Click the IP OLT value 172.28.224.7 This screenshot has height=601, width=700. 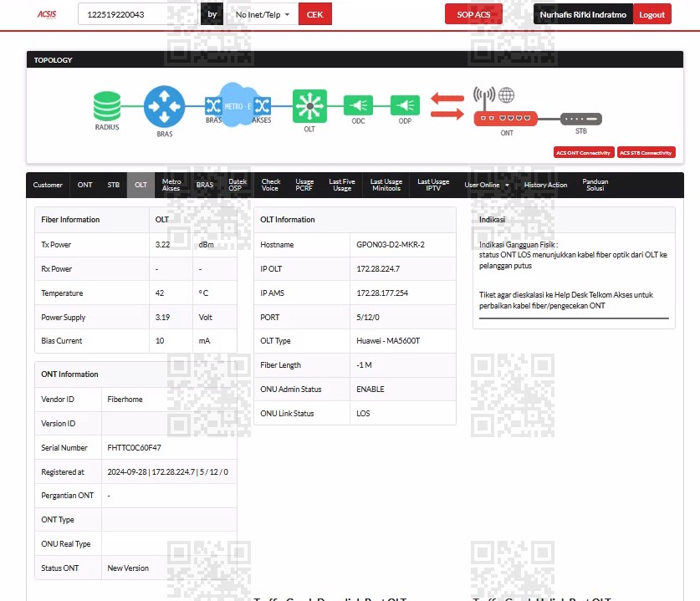(x=378, y=269)
